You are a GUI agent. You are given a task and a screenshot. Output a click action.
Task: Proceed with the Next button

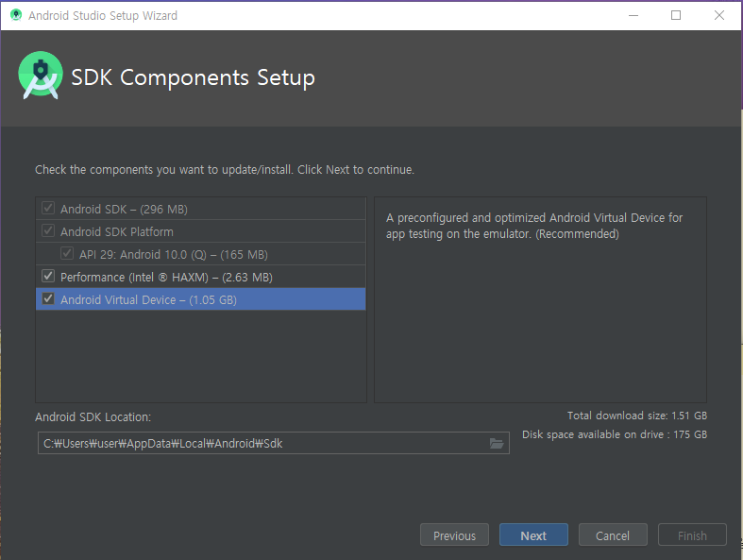click(533, 535)
